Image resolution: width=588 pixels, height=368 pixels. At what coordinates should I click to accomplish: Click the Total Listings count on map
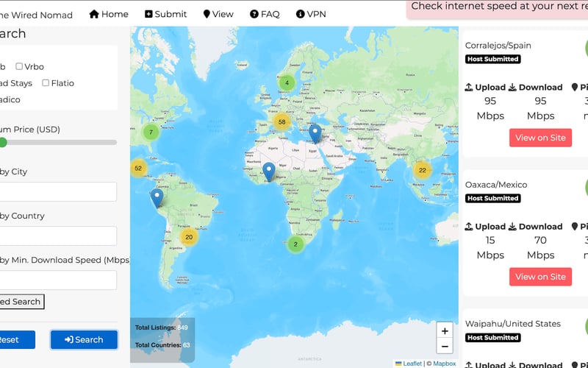click(x=182, y=328)
